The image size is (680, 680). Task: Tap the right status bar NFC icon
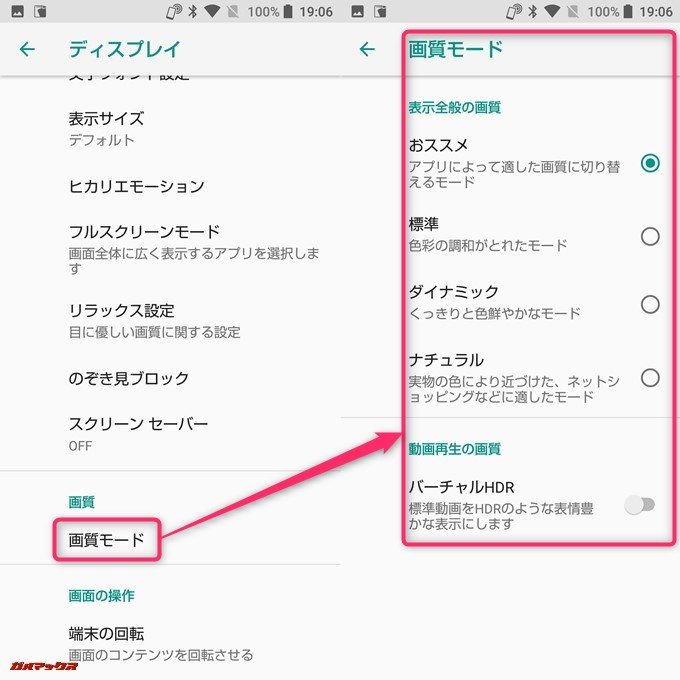514,11
